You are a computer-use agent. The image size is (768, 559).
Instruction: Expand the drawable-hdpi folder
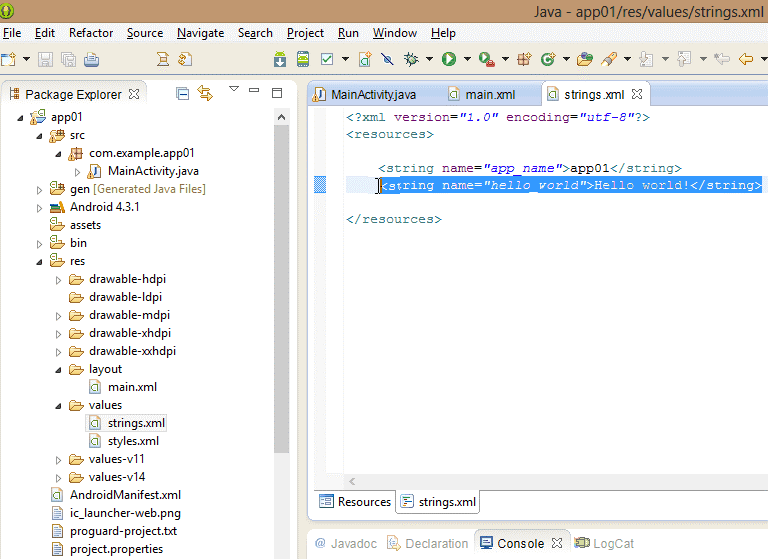58,279
